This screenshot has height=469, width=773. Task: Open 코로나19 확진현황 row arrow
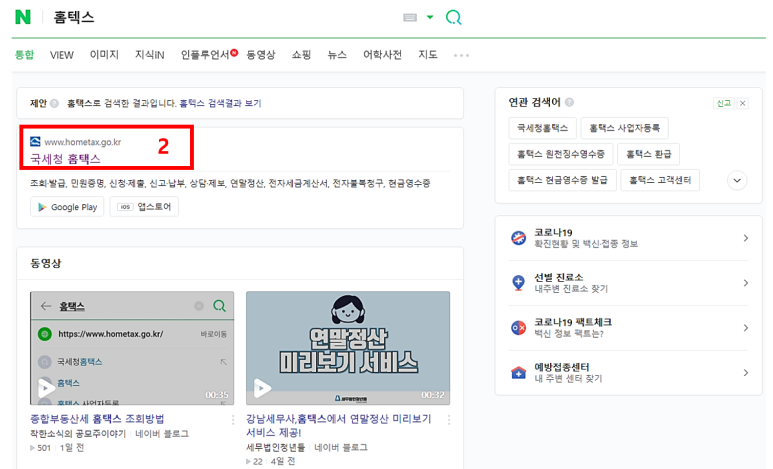pos(745,238)
